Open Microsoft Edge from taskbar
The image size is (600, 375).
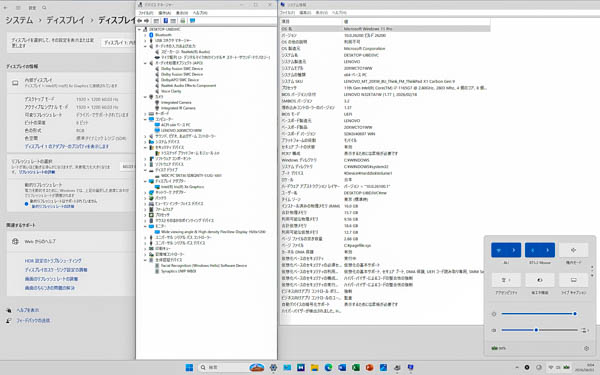328,367
